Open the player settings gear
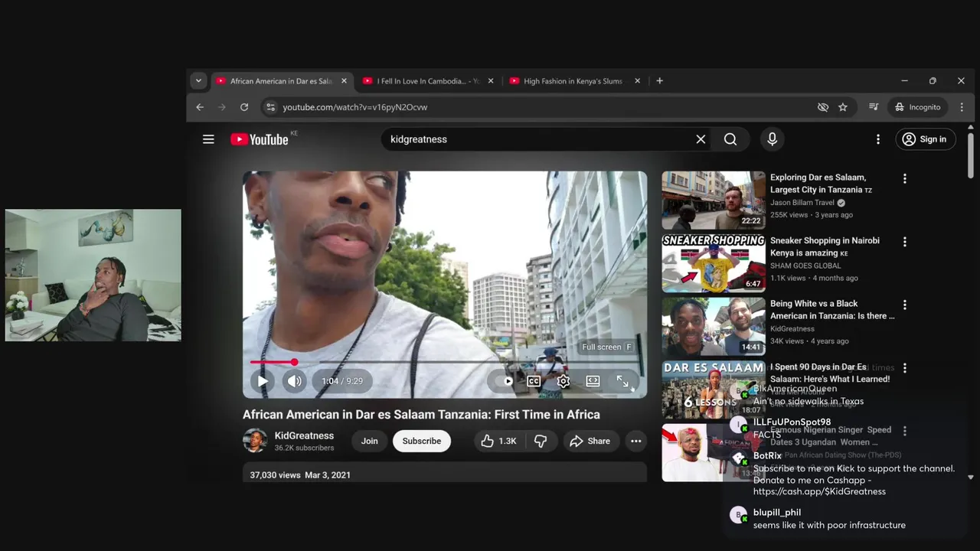The height and width of the screenshot is (551, 980). pyautogui.click(x=563, y=381)
